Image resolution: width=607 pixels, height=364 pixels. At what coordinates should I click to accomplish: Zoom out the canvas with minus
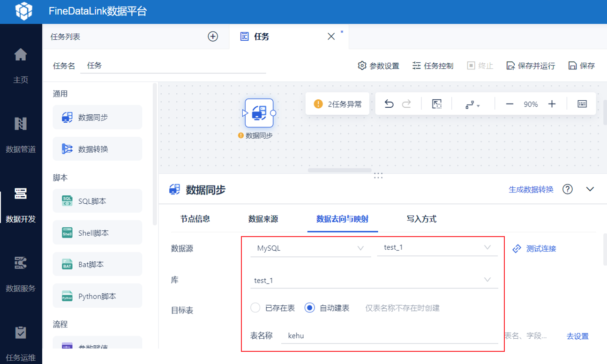click(x=510, y=104)
